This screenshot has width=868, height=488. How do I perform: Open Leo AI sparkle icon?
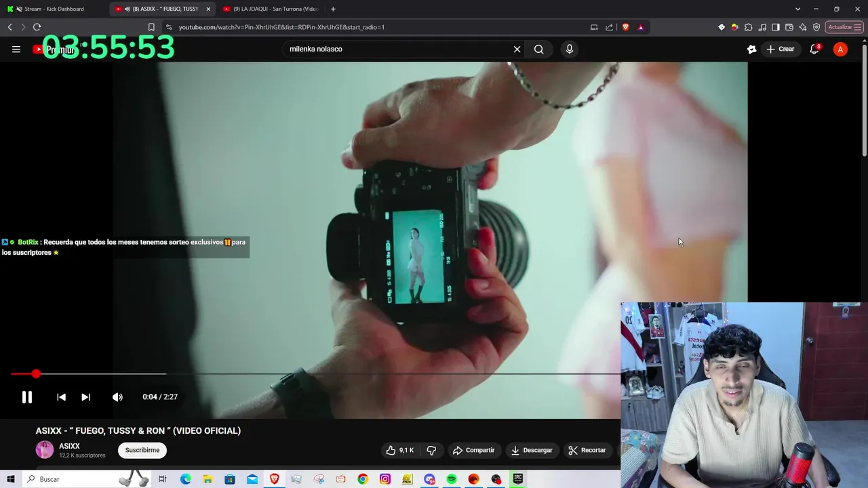[x=803, y=27]
